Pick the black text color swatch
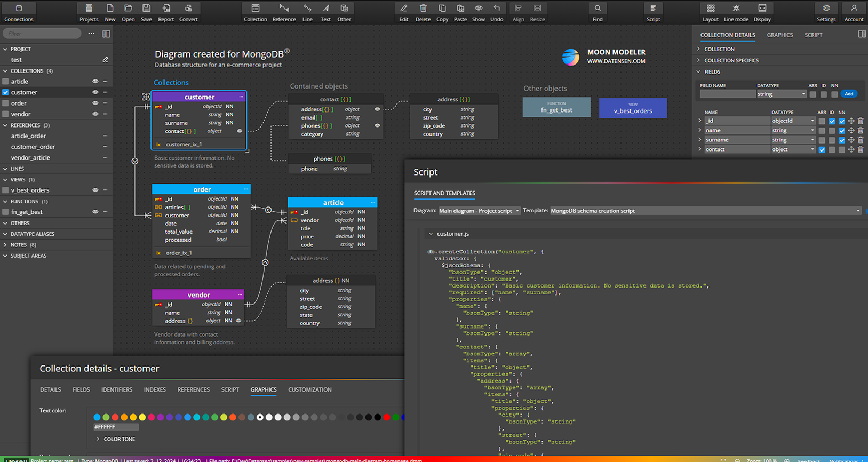 click(378, 417)
